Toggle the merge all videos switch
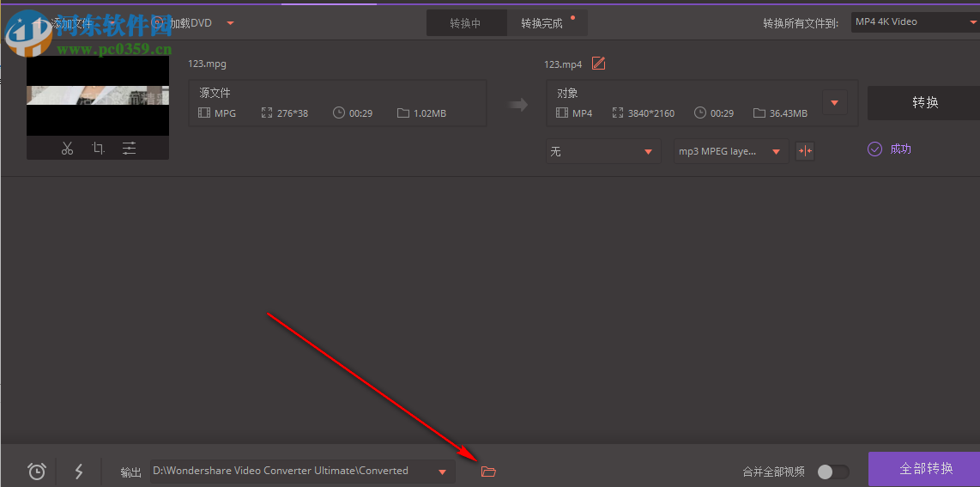 point(833,472)
